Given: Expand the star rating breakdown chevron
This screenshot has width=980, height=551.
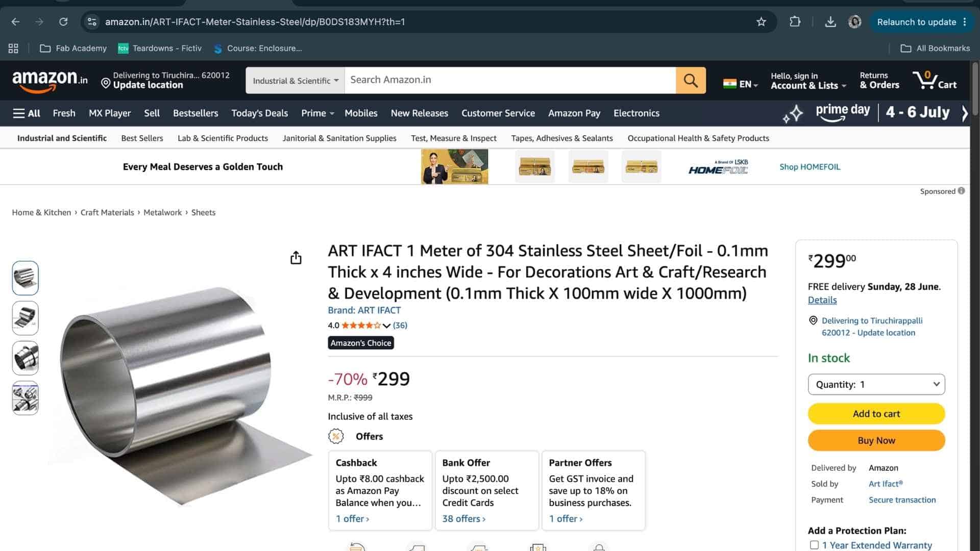Looking at the screenshot, I should pyautogui.click(x=386, y=325).
